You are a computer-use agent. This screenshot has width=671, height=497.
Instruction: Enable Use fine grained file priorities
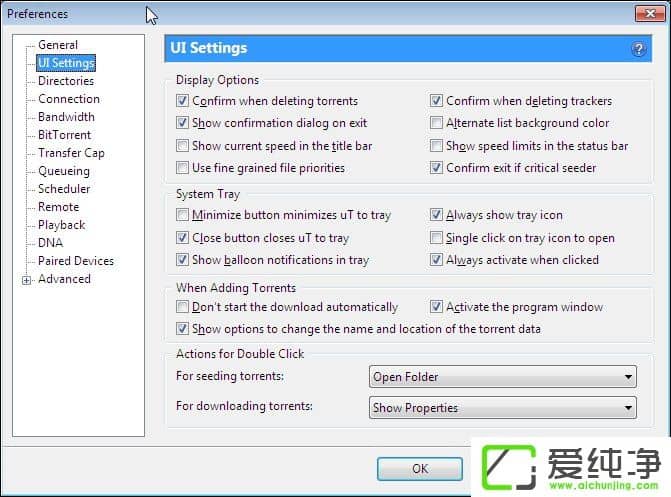(182, 167)
